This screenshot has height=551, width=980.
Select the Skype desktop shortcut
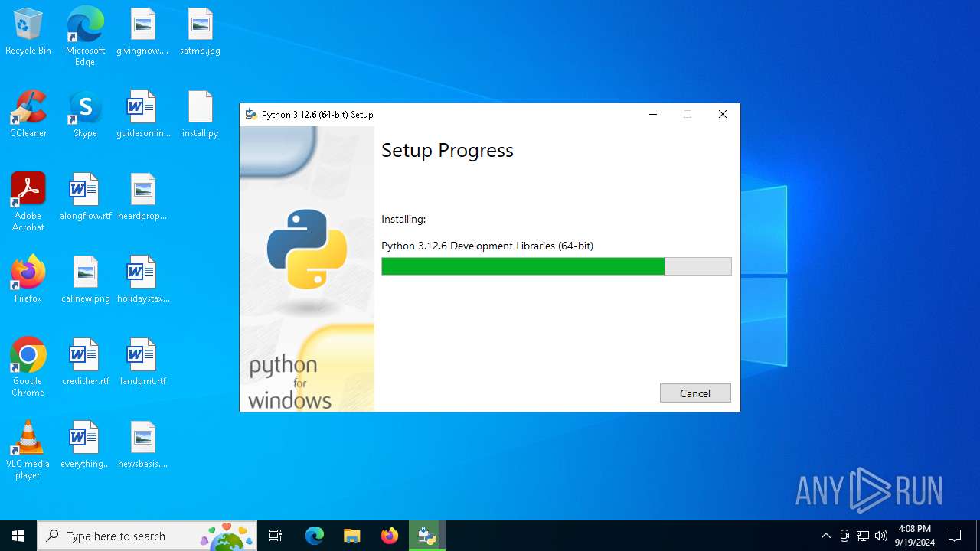[85, 115]
